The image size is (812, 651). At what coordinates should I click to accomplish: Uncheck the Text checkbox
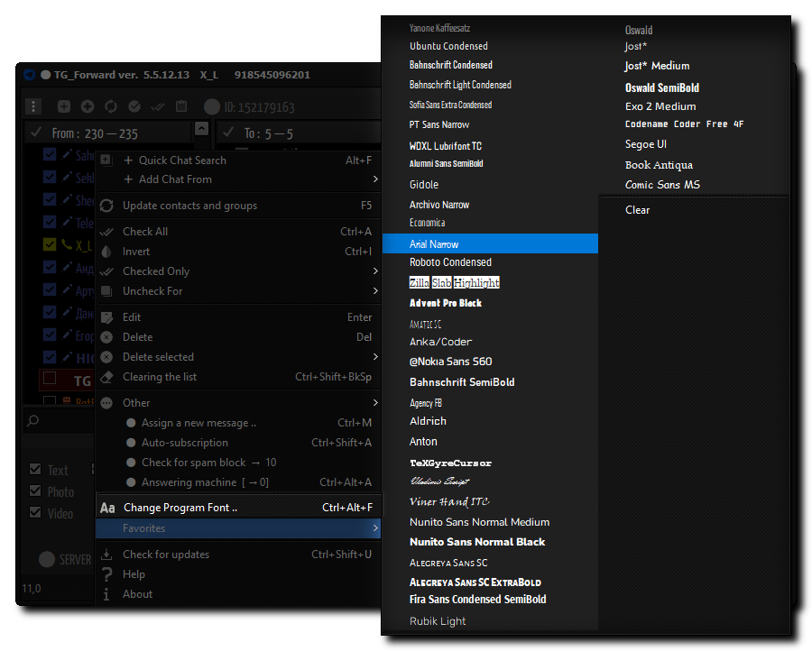pos(36,470)
